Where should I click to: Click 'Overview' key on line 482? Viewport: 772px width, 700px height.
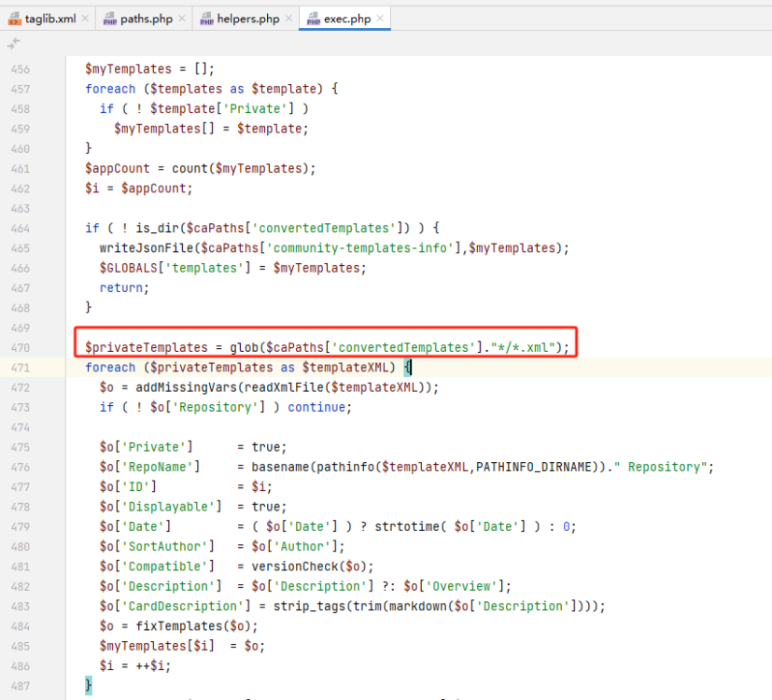tap(461, 587)
